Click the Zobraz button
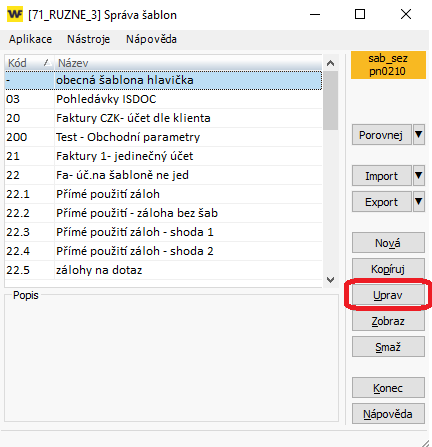Screen dimensions: 432x447 (x=388, y=321)
